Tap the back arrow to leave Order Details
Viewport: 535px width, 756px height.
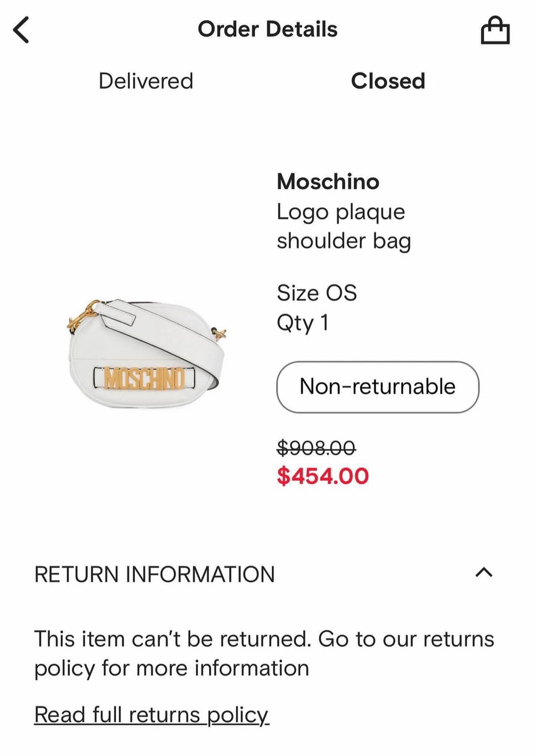[x=20, y=29]
